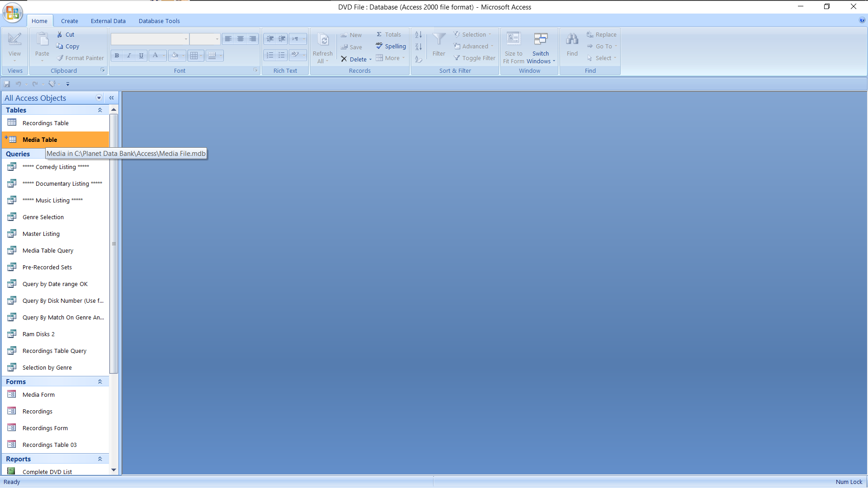Open the Switch Windows dropdown arrow
The height and width of the screenshot is (488, 868).
(x=554, y=61)
